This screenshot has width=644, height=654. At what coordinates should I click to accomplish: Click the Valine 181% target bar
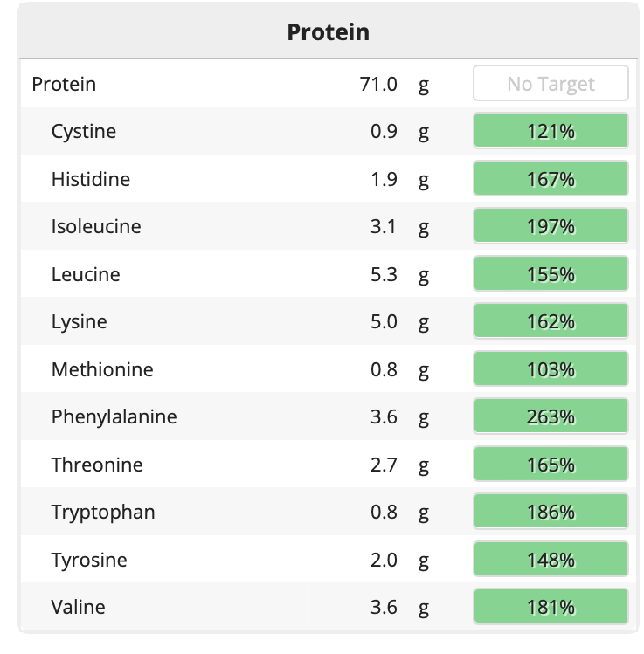551,607
